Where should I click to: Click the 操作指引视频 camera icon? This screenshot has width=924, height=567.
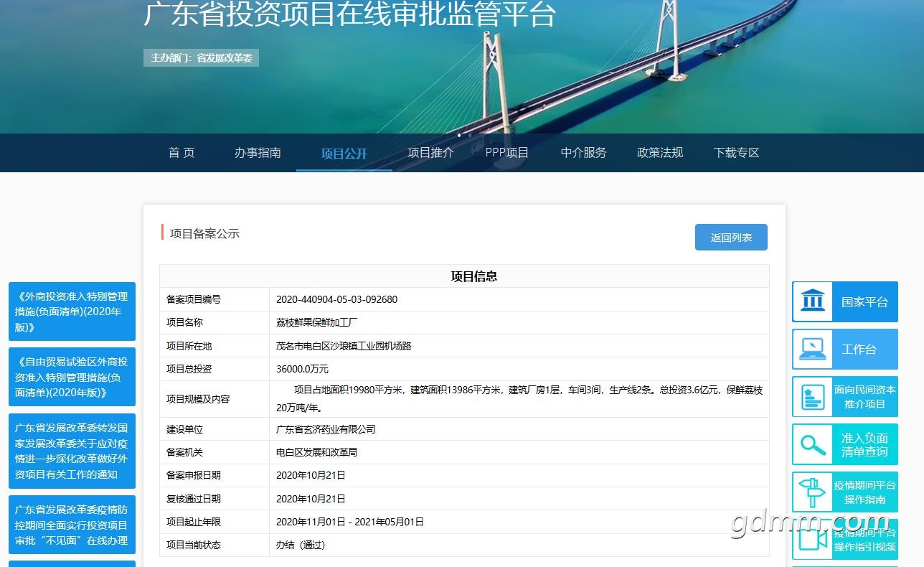point(812,539)
